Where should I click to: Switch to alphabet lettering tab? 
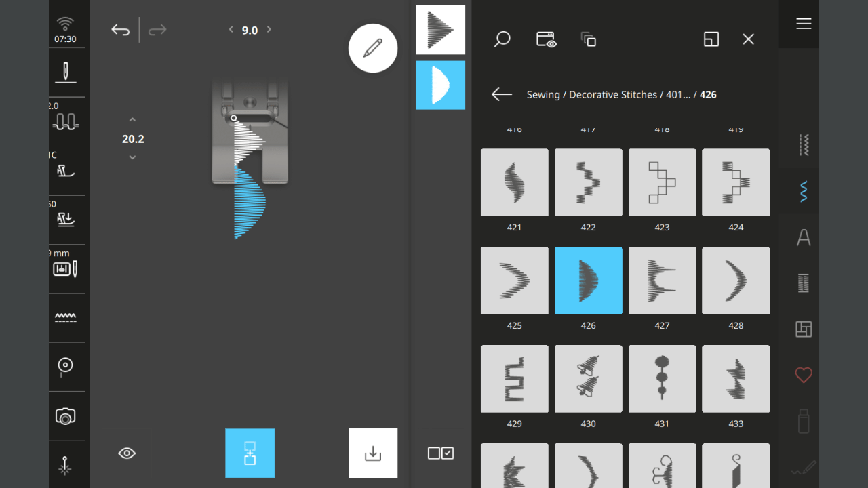click(x=804, y=238)
